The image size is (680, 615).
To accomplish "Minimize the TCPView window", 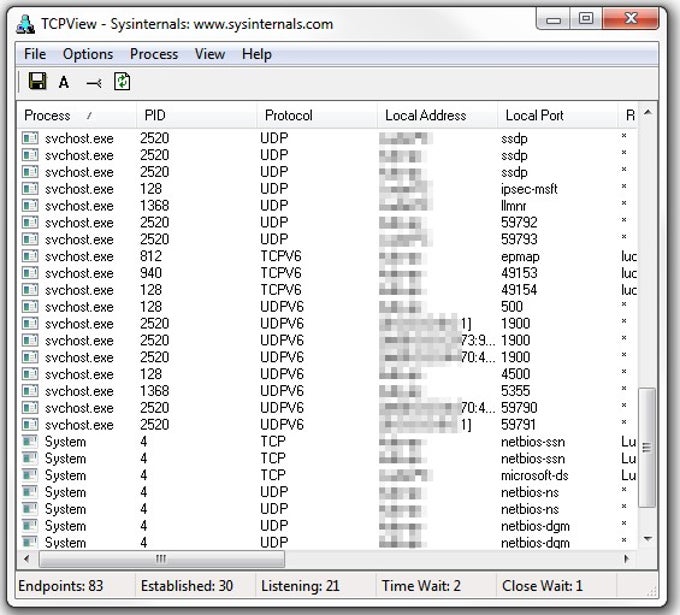I will 553,20.
